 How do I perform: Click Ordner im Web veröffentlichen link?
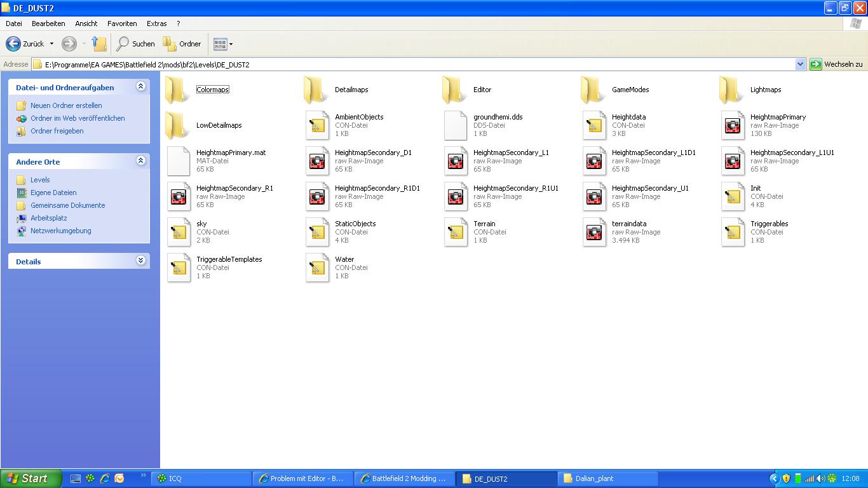point(78,118)
